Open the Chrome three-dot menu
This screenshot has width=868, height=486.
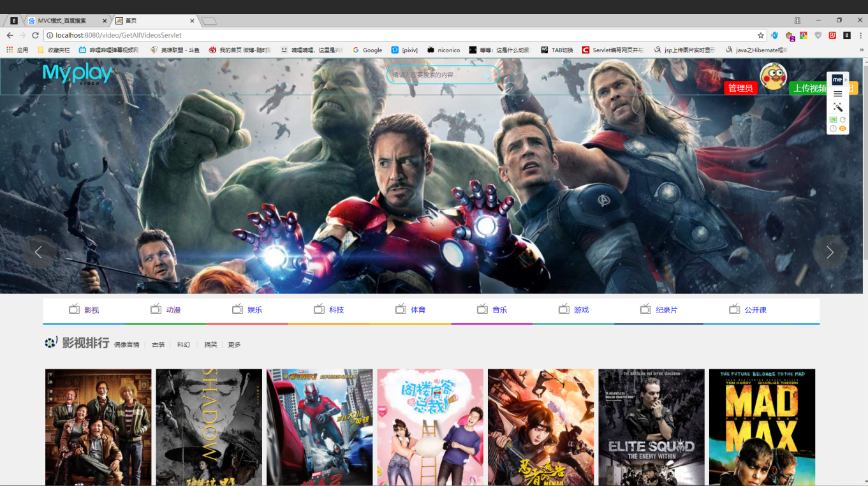[x=860, y=36]
